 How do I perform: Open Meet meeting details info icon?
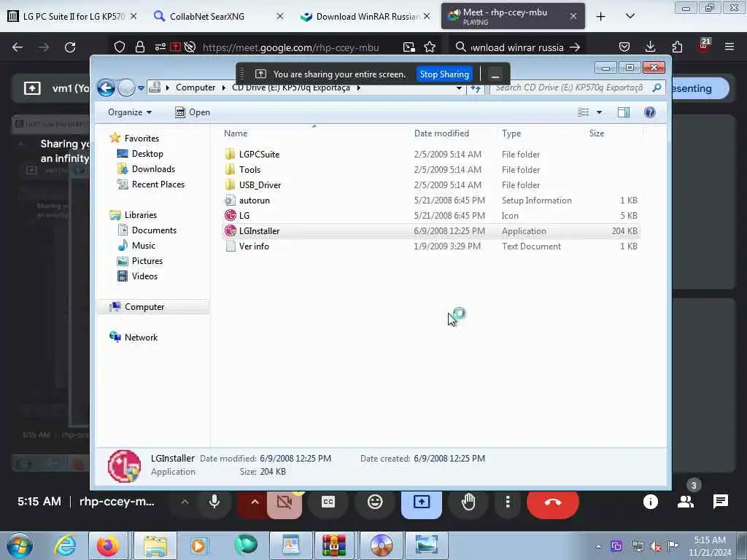[650, 502]
